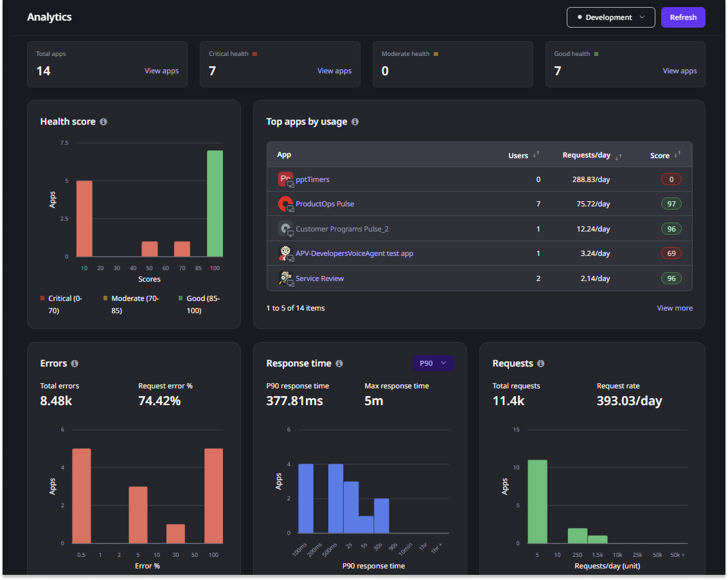Click the ProductOps Pulse app icon
The width and height of the screenshot is (728, 580).
[285, 204]
